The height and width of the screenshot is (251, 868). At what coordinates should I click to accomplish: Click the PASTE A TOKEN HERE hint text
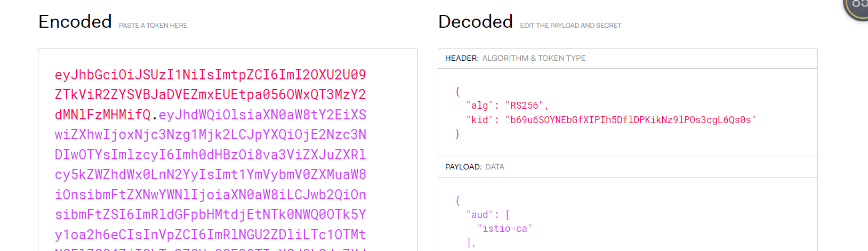coord(153,26)
